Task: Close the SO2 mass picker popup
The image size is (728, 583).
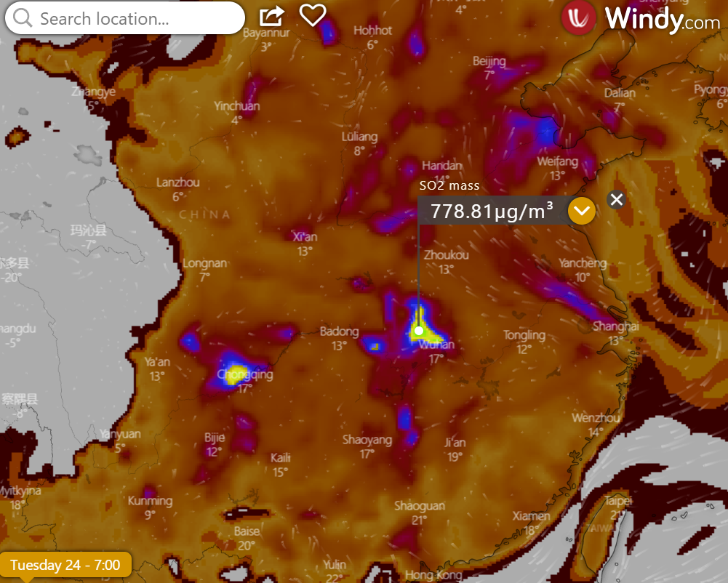Action: (617, 199)
